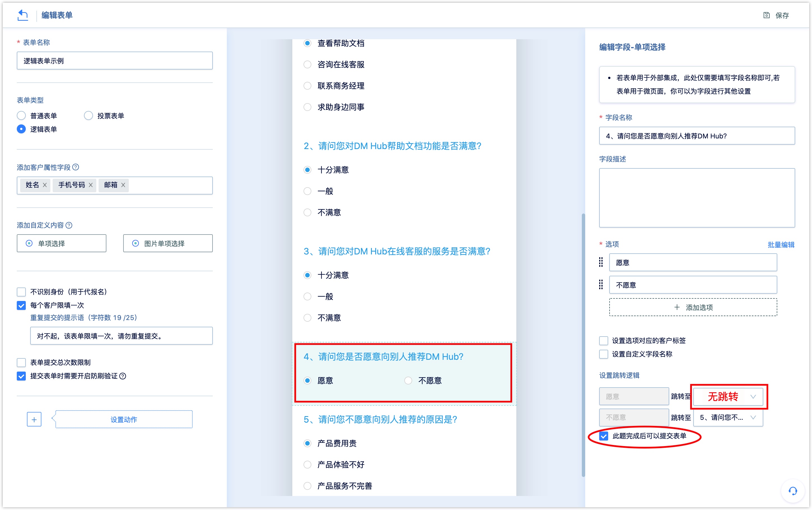Click the 字段描述 text area
The height and width of the screenshot is (510, 812).
697,198
